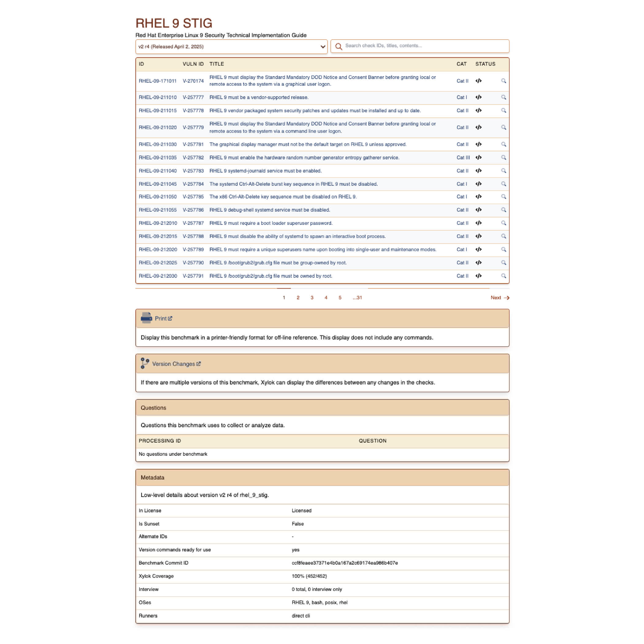Image resolution: width=644 pixels, height=644 pixels.
Task: Open check ID RHEL-09-171011
Action: point(157,81)
